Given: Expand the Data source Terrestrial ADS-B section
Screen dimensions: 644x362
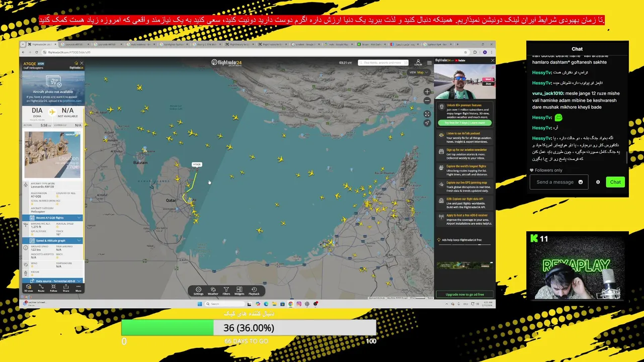Looking at the screenshot, I should 52,281.
